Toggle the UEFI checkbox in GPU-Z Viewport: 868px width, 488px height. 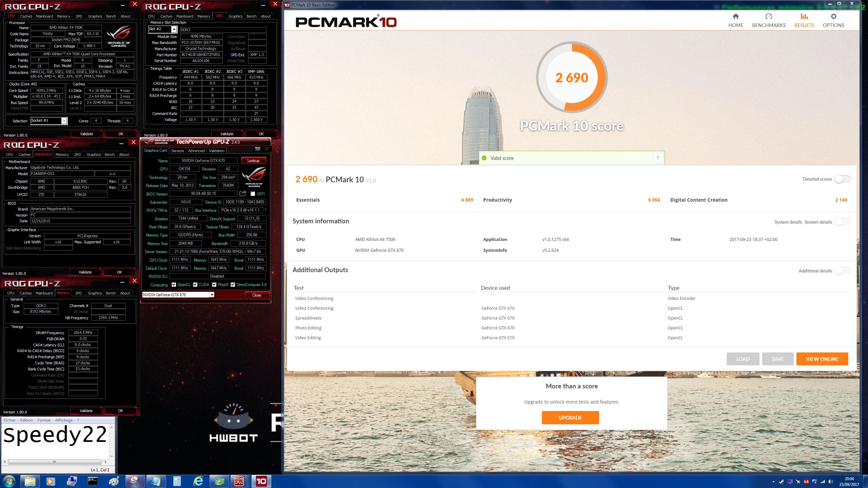tap(253, 194)
